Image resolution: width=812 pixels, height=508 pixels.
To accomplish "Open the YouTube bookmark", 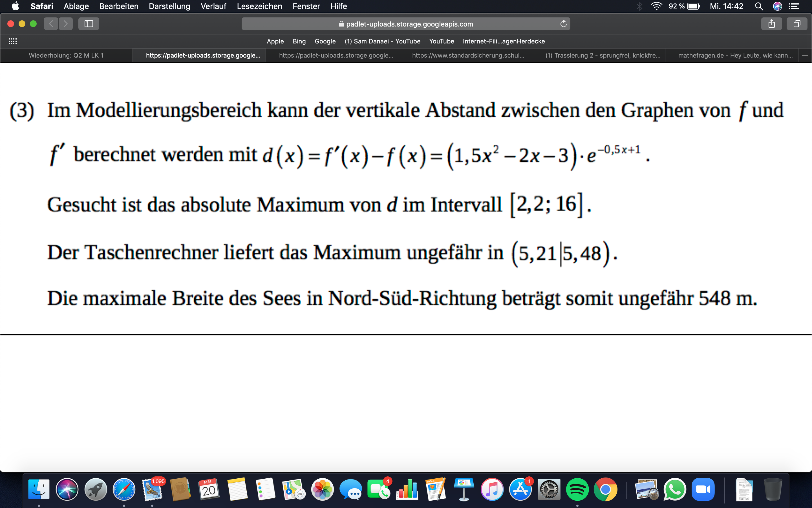I will 442,41.
